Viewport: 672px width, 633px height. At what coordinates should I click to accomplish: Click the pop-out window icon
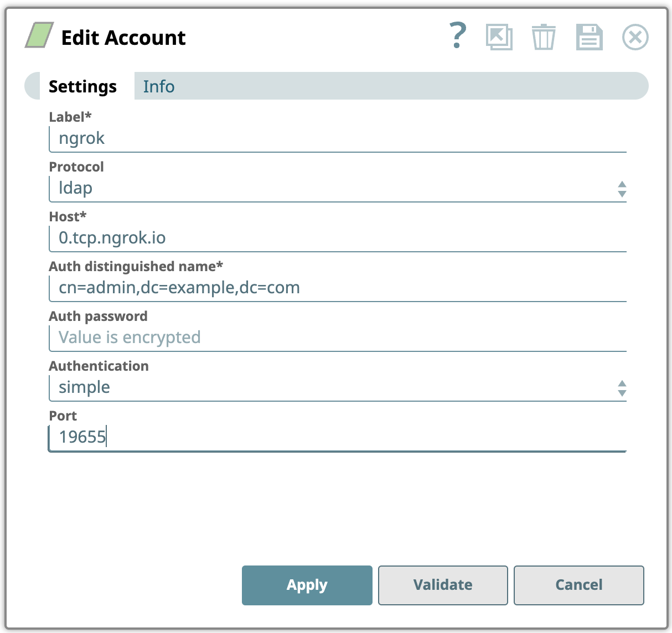pyautogui.click(x=499, y=37)
